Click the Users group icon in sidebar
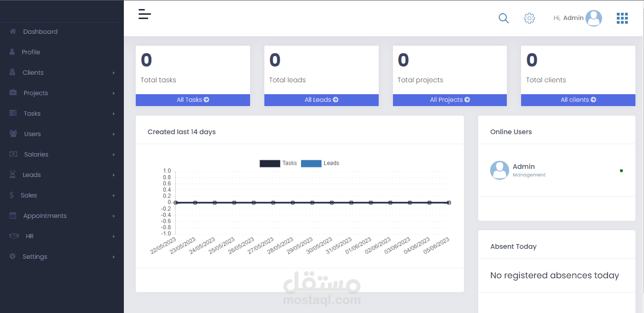 13,134
